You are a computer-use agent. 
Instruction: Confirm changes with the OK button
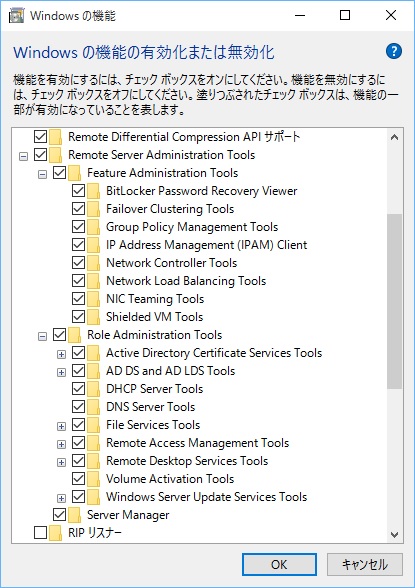click(279, 564)
